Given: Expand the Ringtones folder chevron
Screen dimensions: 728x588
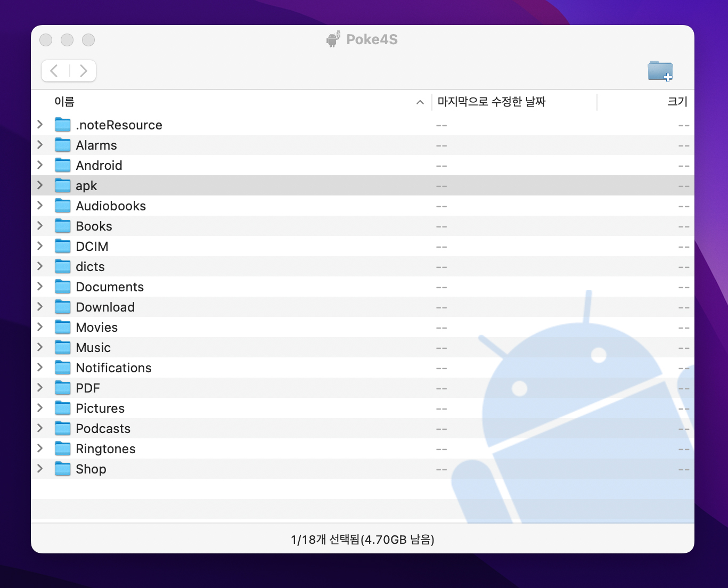Looking at the screenshot, I should pyautogui.click(x=40, y=448).
